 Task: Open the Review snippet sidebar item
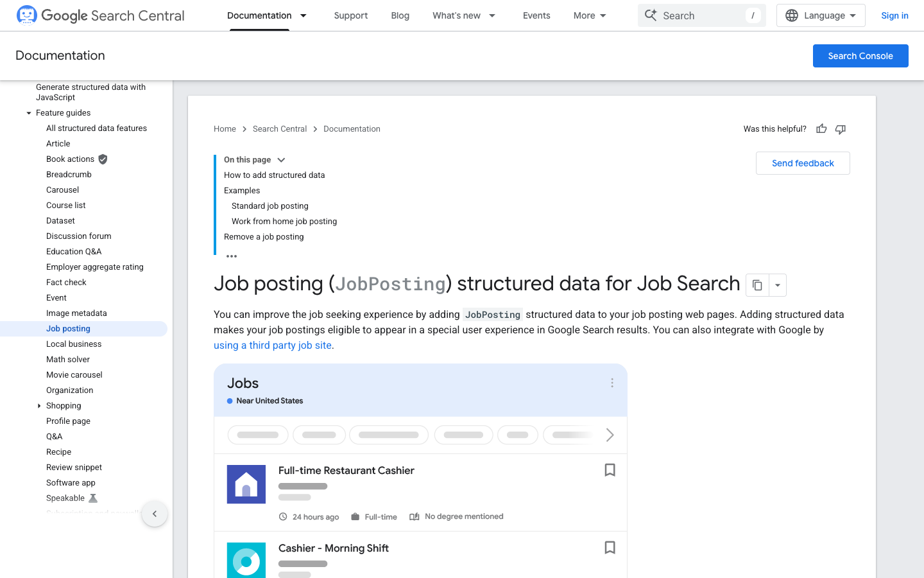tap(74, 468)
